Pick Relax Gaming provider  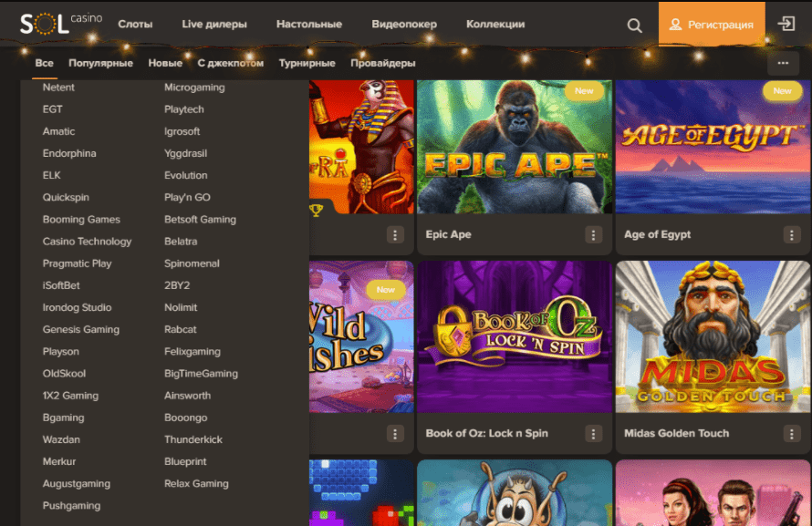tap(196, 483)
